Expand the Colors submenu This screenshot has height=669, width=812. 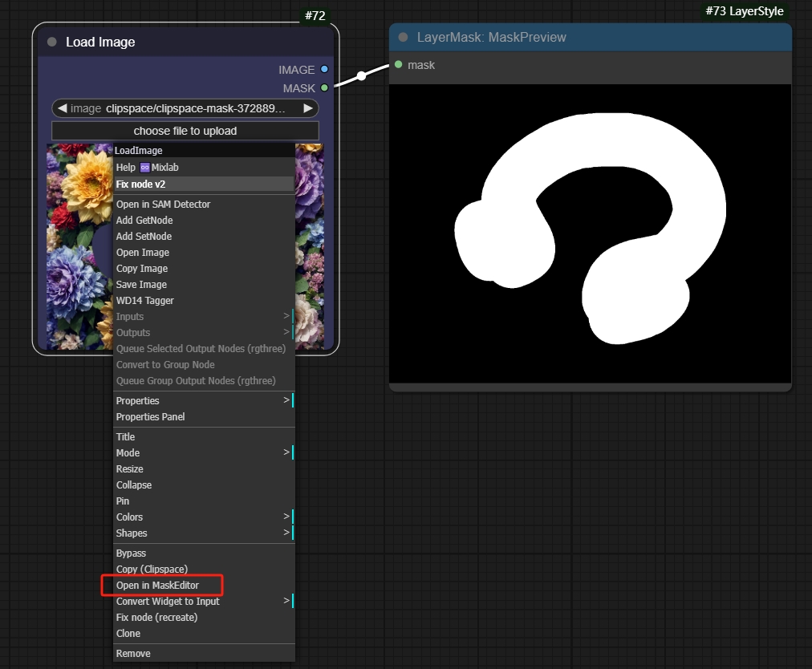286,517
